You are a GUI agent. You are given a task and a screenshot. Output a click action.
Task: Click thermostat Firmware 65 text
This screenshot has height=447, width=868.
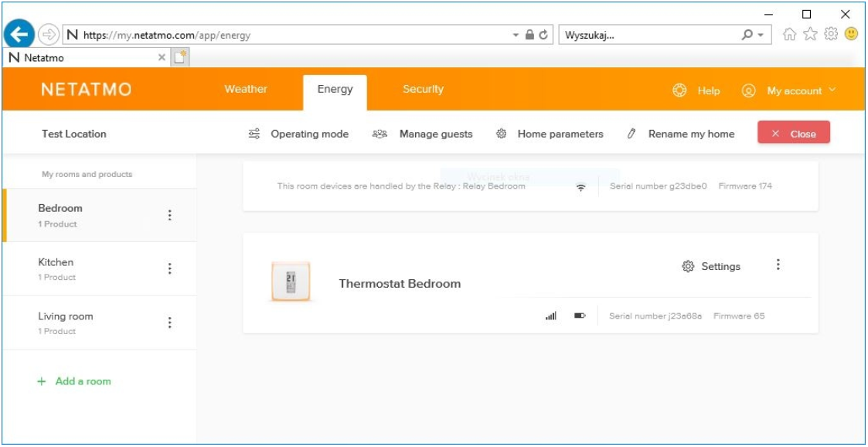tap(739, 316)
